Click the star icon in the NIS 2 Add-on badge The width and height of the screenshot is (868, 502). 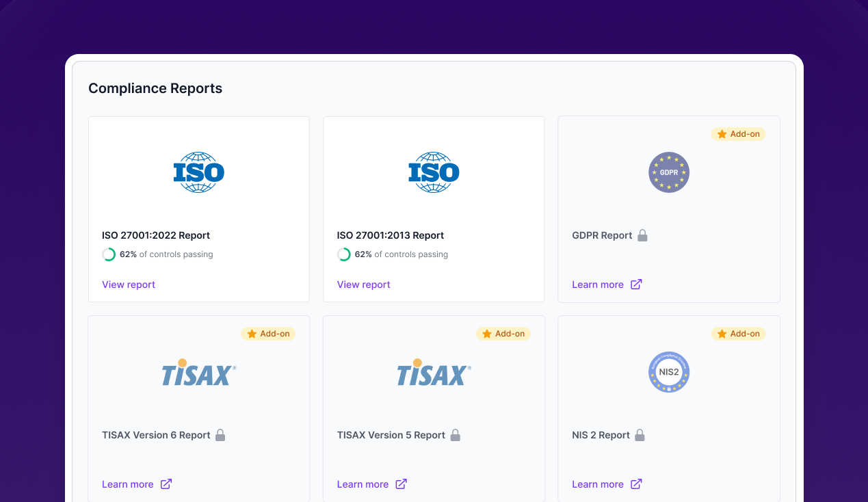[x=722, y=334]
